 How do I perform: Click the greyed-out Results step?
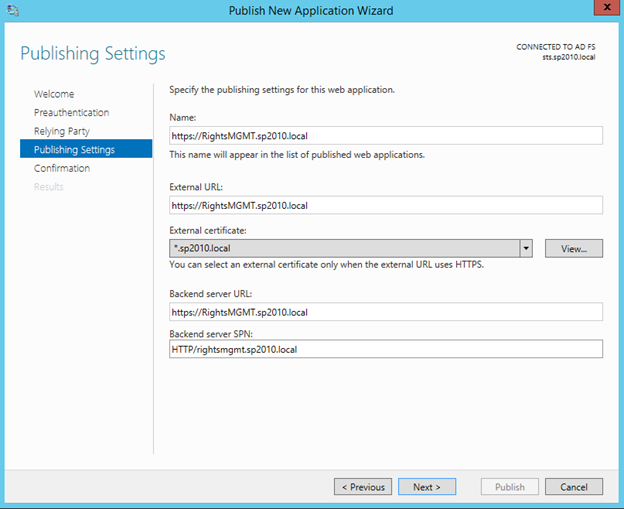pos(49,187)
